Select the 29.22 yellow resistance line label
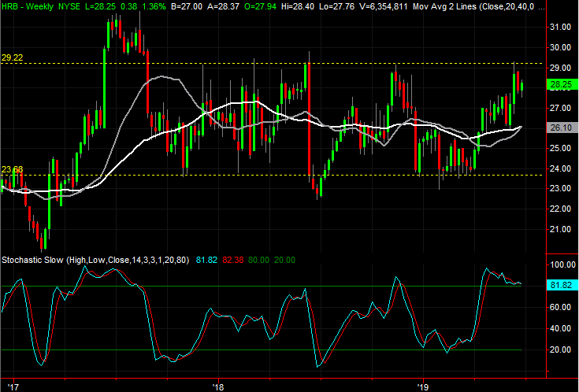This screenshot has height=392, width=579. coord(12,57)
